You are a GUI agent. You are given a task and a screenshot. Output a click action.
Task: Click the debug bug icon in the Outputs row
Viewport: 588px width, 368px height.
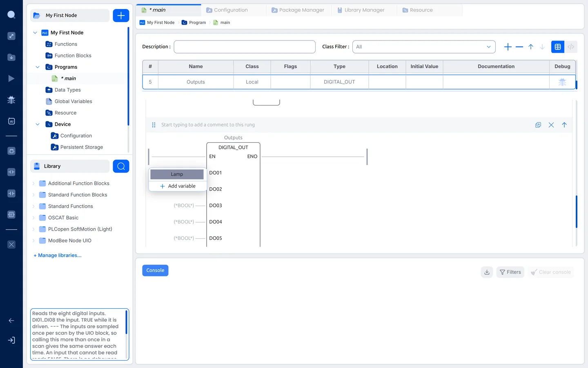pos(562,82)
